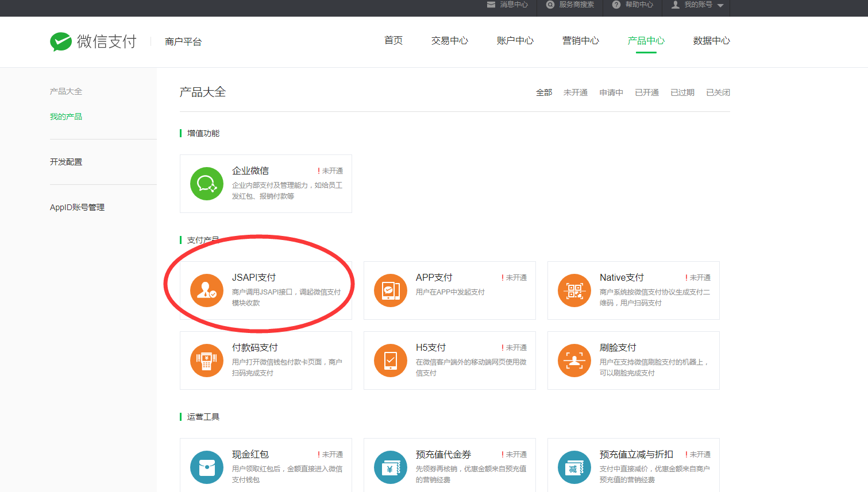Click the 付款码支付 icon
Viewport: 868px width, 492px height.
pyautogui.click(x=207, y=361)
